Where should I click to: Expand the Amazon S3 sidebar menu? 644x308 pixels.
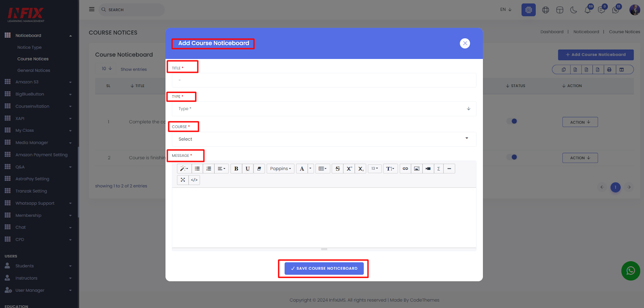point(38,82)
